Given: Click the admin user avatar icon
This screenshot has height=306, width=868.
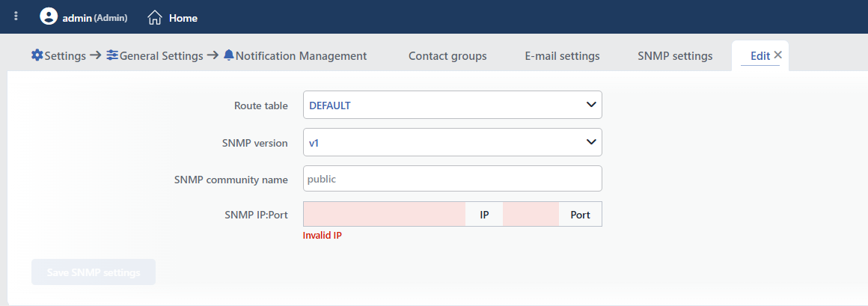Looking at the screenshot, I should pyautogui.click(x=49, y=16).
